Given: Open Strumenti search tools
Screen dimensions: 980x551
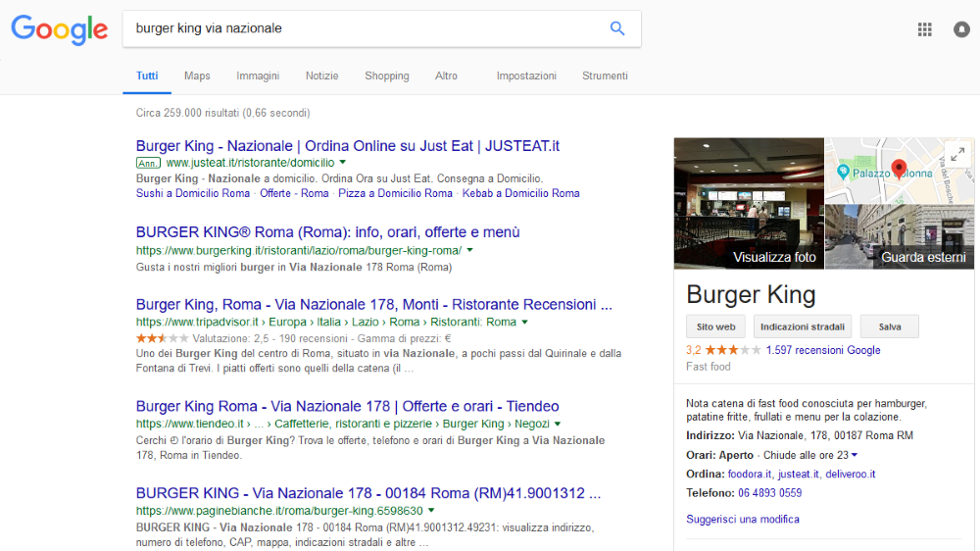Looking at the screenshot, I should click(605, 75).
